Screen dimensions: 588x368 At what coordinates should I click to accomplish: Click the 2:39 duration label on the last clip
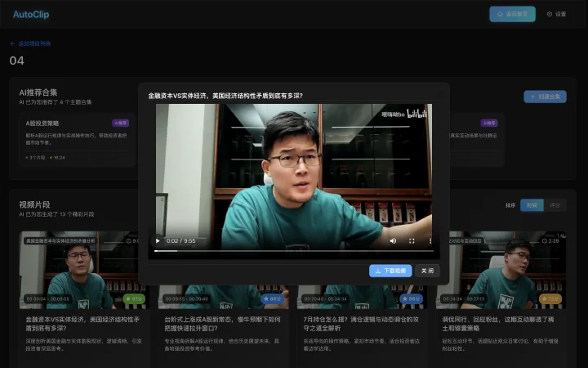click(550, 240)
